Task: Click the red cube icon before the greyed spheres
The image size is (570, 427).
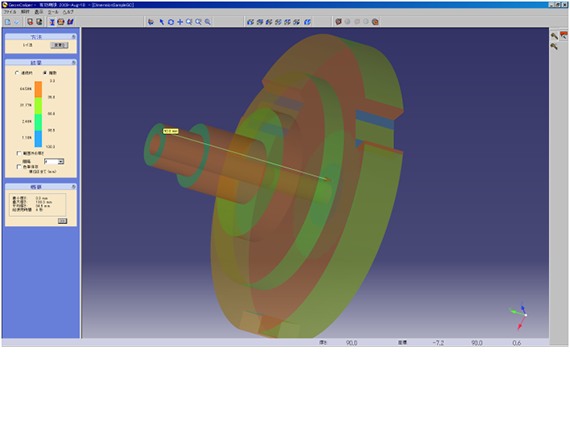Action: click(x=338, y=22)
